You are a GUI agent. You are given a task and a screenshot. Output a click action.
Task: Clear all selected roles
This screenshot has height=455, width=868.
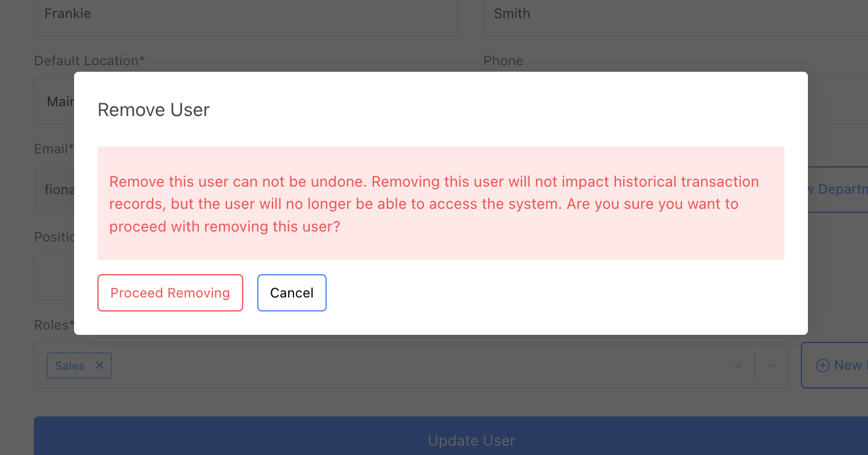pyautogui.click(x=738, y=366)
